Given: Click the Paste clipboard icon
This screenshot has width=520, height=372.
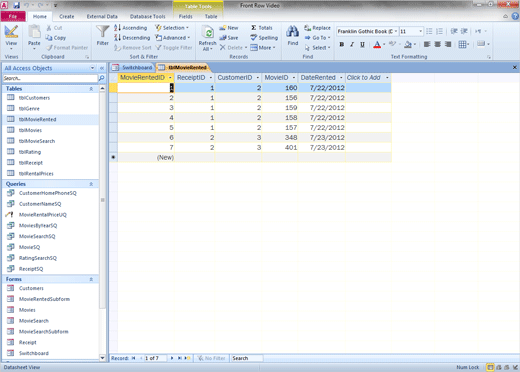Looking at the screenshot, I should coord(34,33).
